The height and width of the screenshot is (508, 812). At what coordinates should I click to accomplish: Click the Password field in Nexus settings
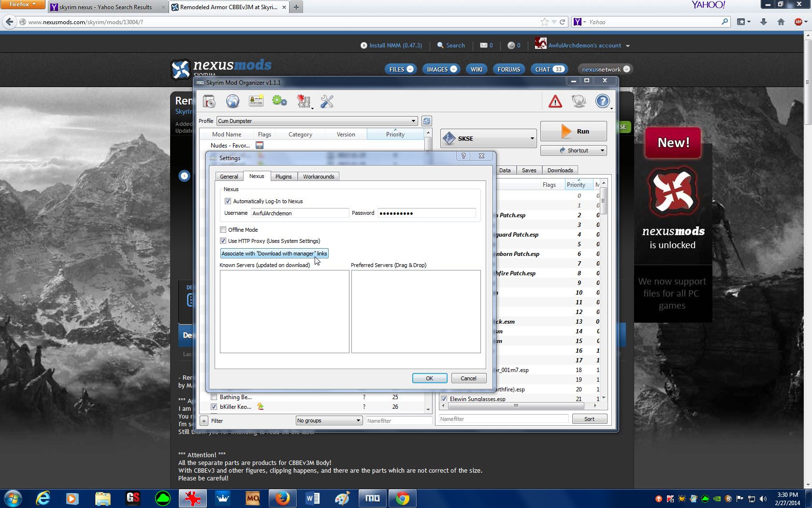(427, 213)
